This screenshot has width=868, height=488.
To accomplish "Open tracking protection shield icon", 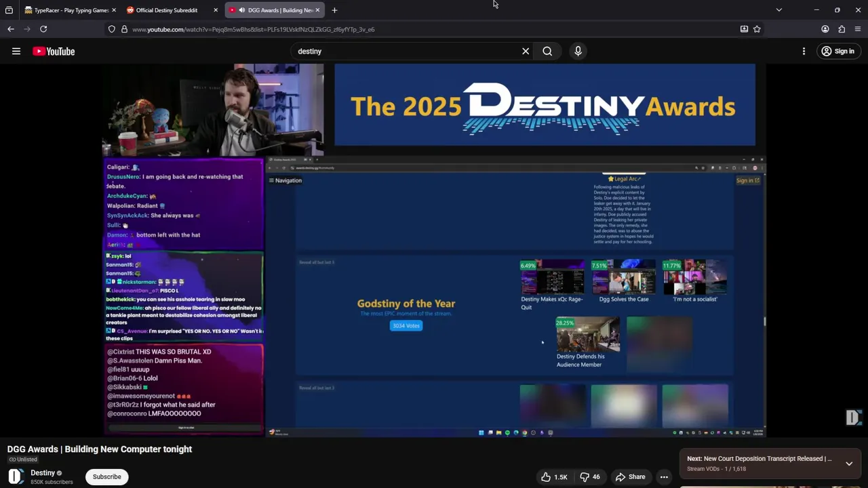I will click(112, 29).
